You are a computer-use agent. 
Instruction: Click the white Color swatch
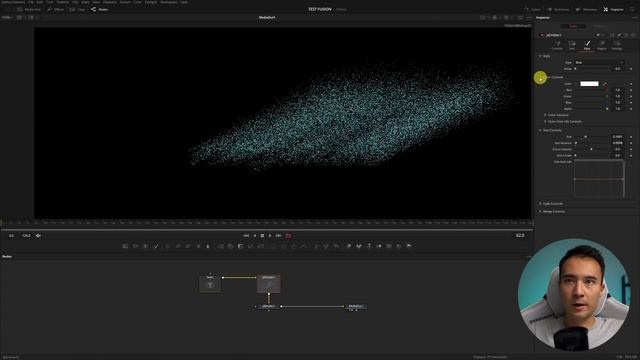coord(589,84)
